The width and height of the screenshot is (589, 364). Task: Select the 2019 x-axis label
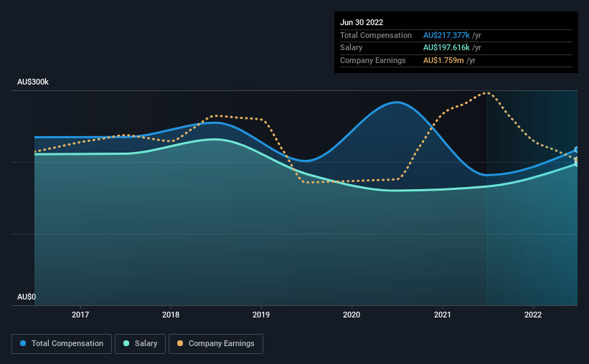(261, 315)
